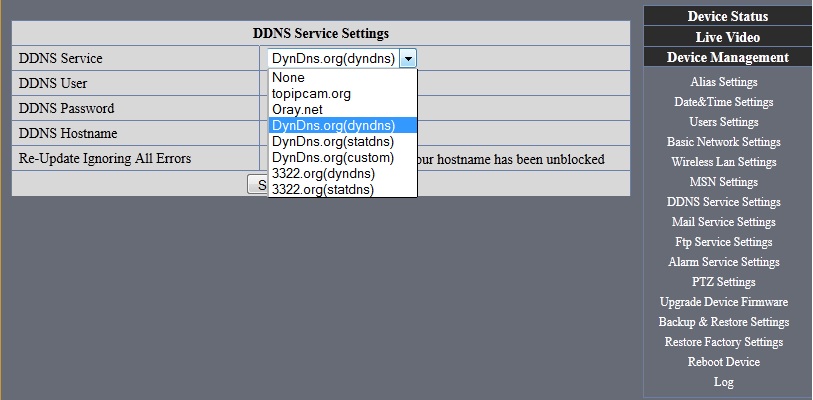
Task: Pick DynDns.org(statdns) from the list
Action: pos(342,141)
